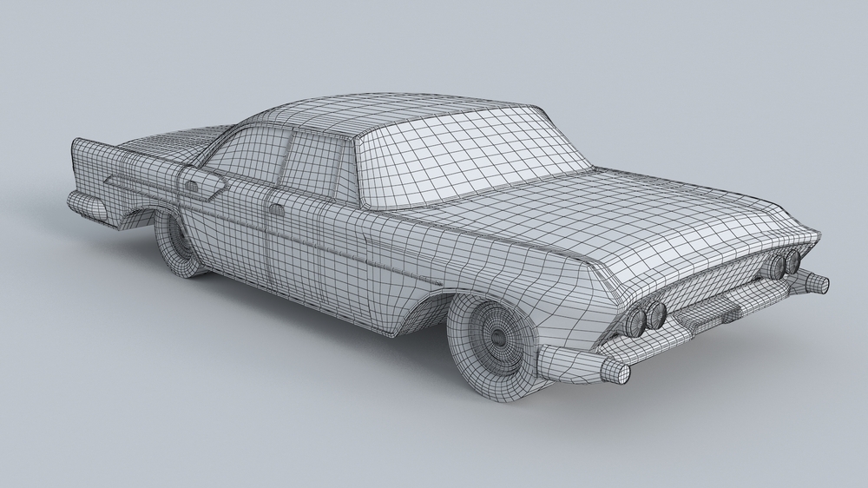
Task: Select the small door handle on side panel
Action: click(277, 209)
